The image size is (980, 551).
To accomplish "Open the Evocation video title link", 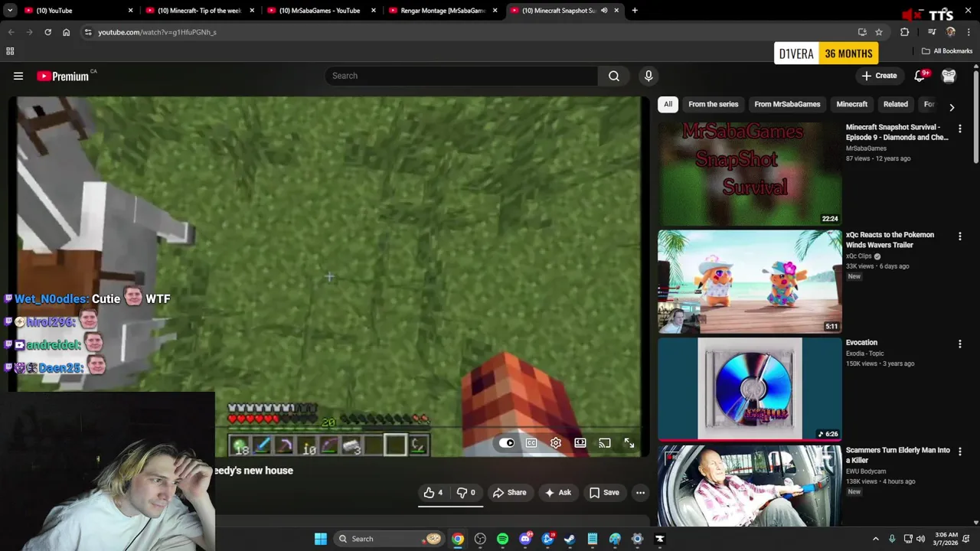I will [861, 343].
